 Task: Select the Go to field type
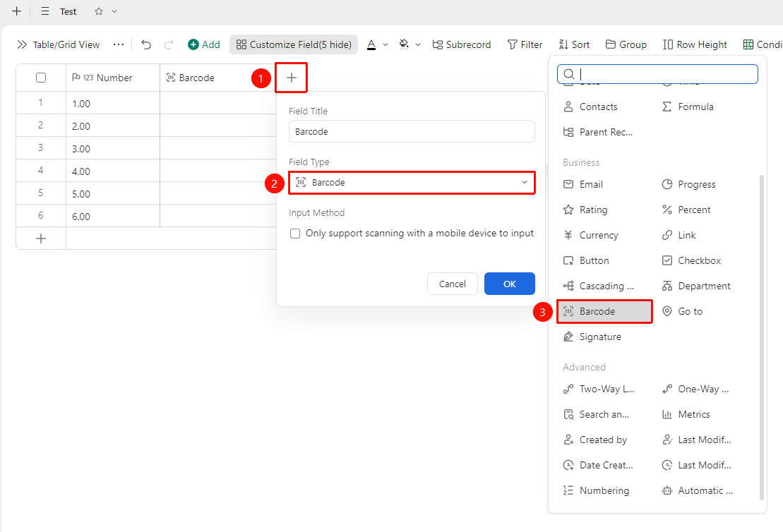point(682,311)
